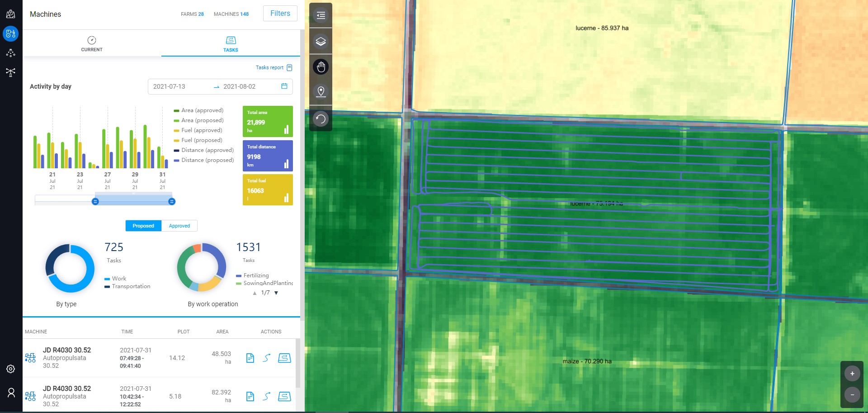Image resolution: width=868 pixels, height=413 pixels.
Task: Toggle Fertilizing series in work operation legend
Action: pyautogui.click(x=252, y=275)
